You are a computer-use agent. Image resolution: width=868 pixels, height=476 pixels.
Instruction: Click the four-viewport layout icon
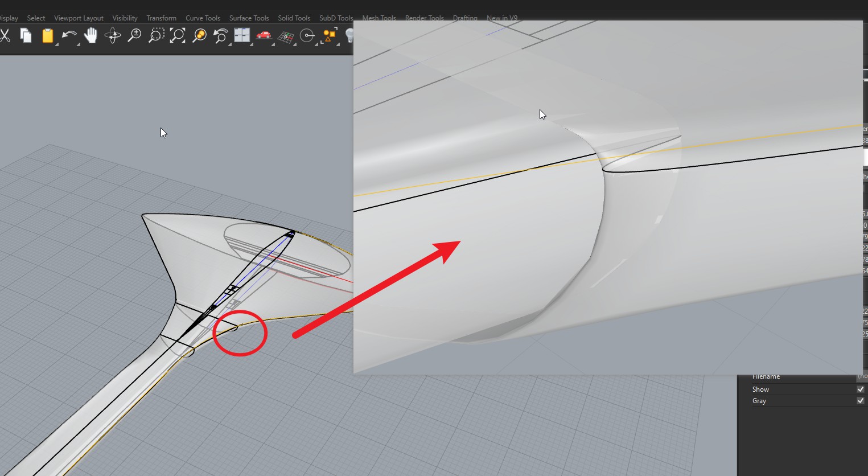tap(242, 36)
